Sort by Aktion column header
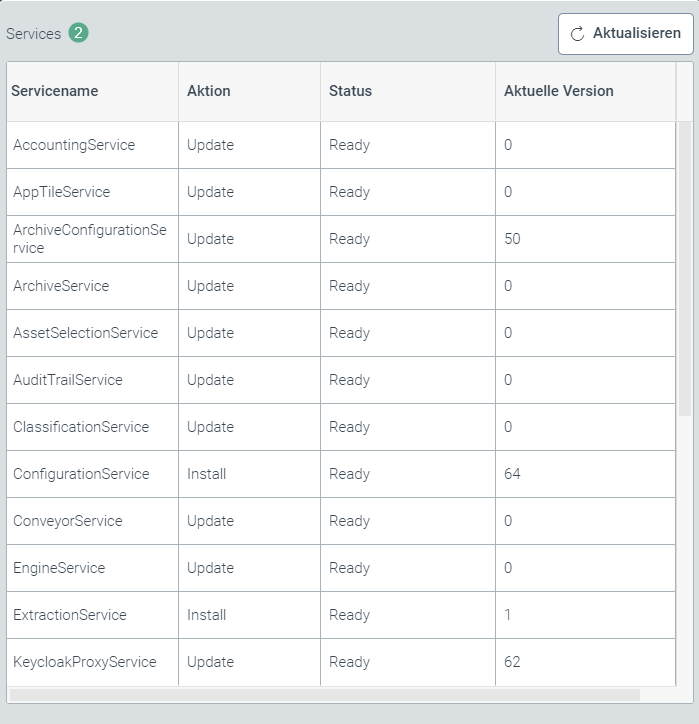The height and width of the screenshot is (724, 699). click(209, 91)
